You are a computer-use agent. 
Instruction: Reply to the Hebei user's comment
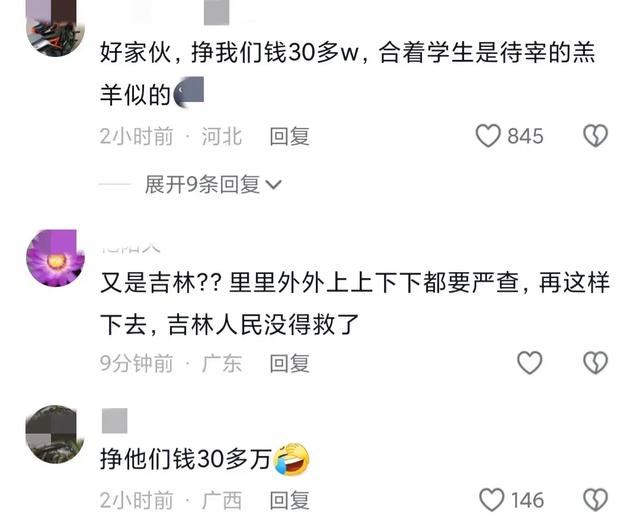[x=289, y=136]
